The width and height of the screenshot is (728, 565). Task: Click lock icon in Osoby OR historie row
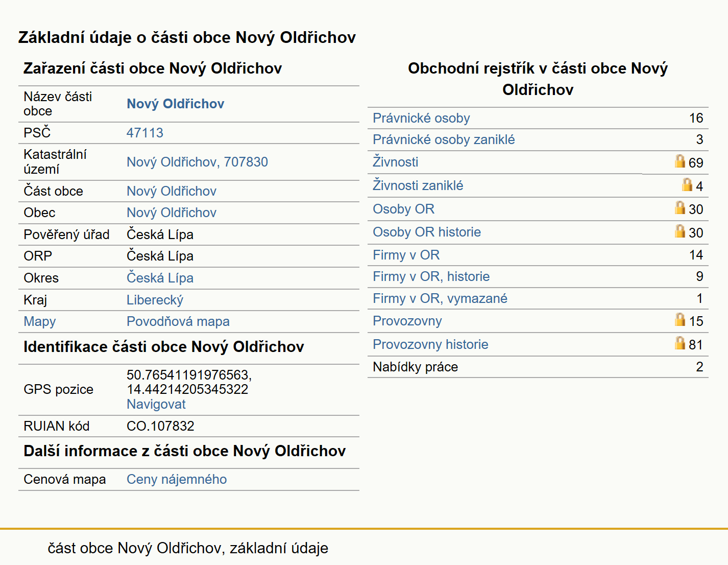coord(680,231)
